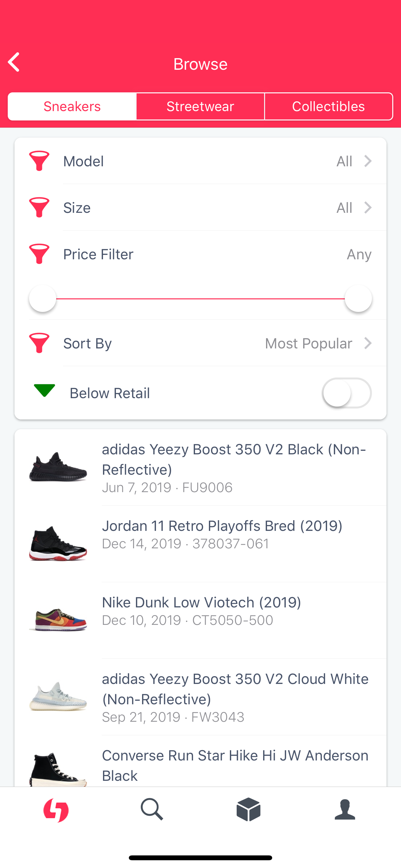Click the right price slider handle
401x868 pixels.
pyautogui.click(x=358, y=299)
